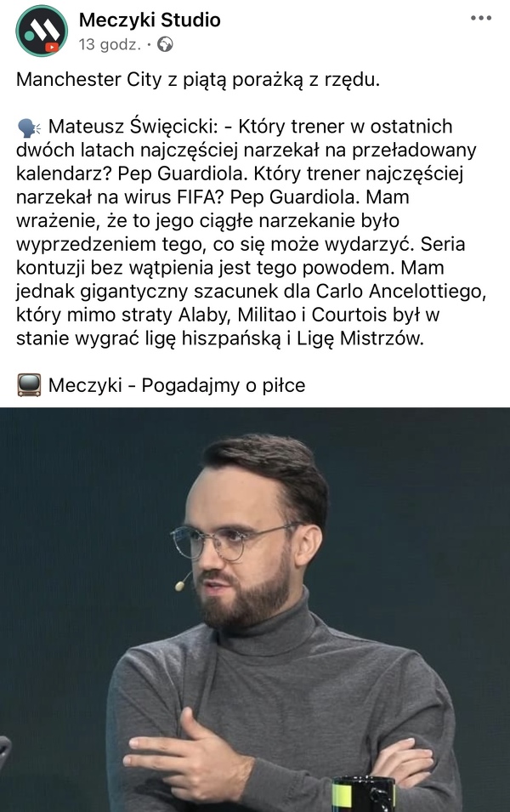Open the photo of man in turtleneck
Viewport: 510px width, 812px height.
tap(255, 610)
